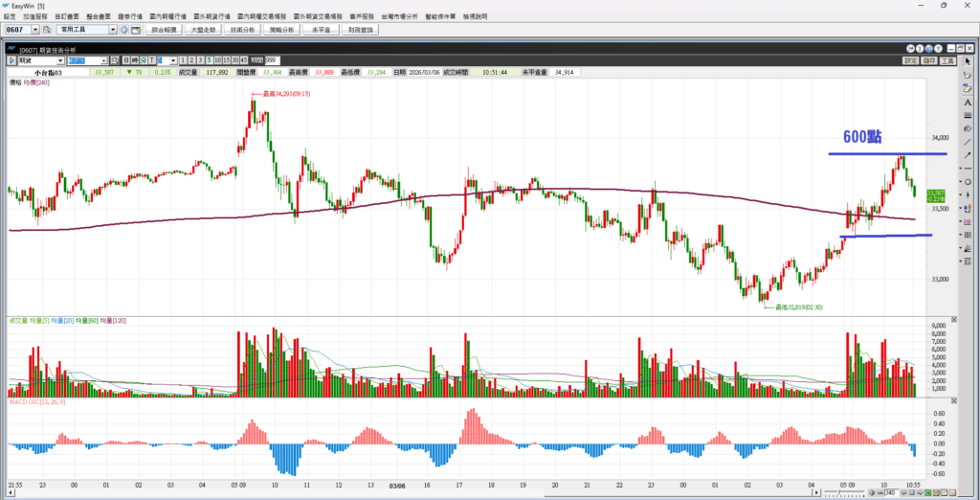This screenshot has width=980, height=500.
Task: Toggle the 日 daily period button
Action: [125, 60]
